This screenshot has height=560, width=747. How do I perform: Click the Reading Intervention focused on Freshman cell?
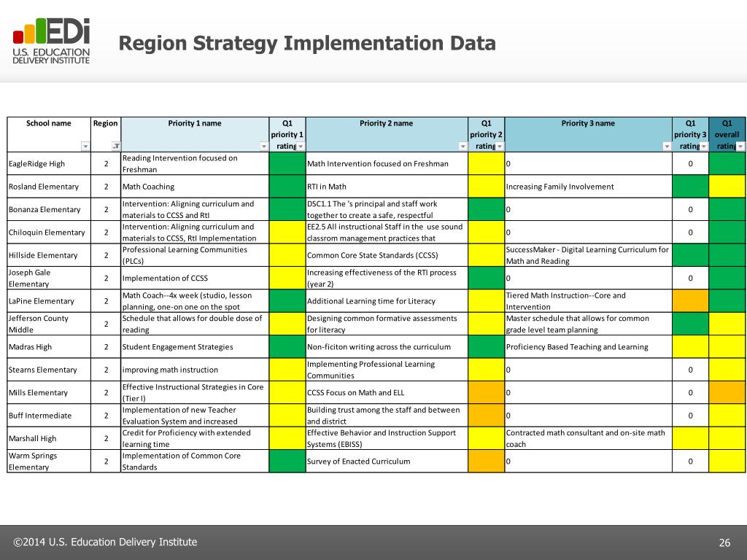click(195, 163)
